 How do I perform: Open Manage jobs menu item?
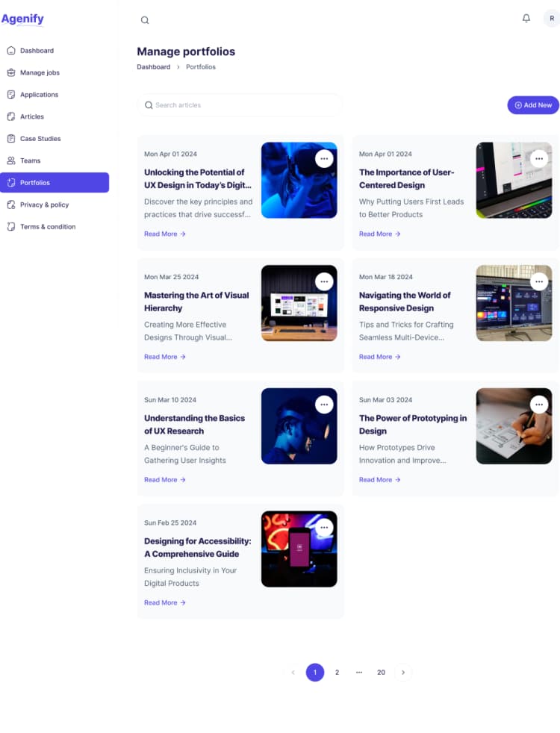pos(55,72)
